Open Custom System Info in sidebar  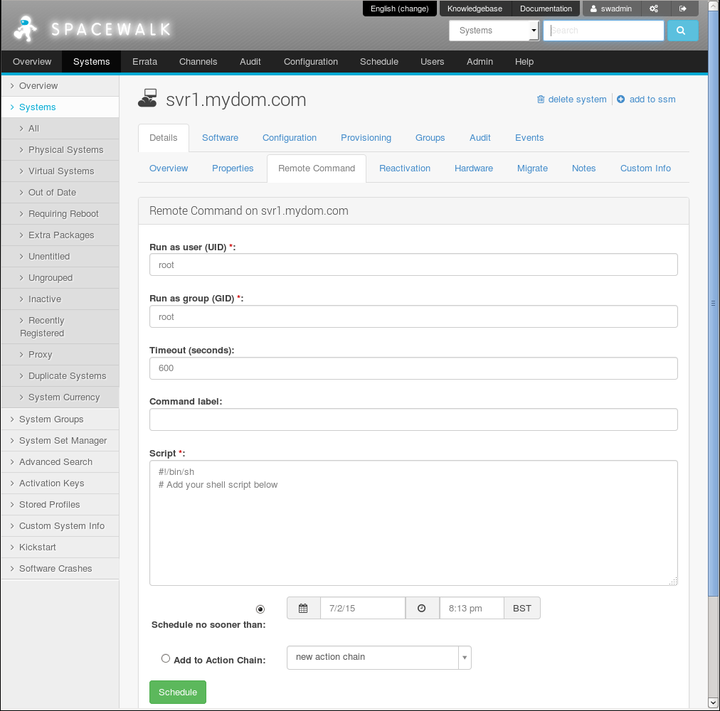click(x=62, y=525)
